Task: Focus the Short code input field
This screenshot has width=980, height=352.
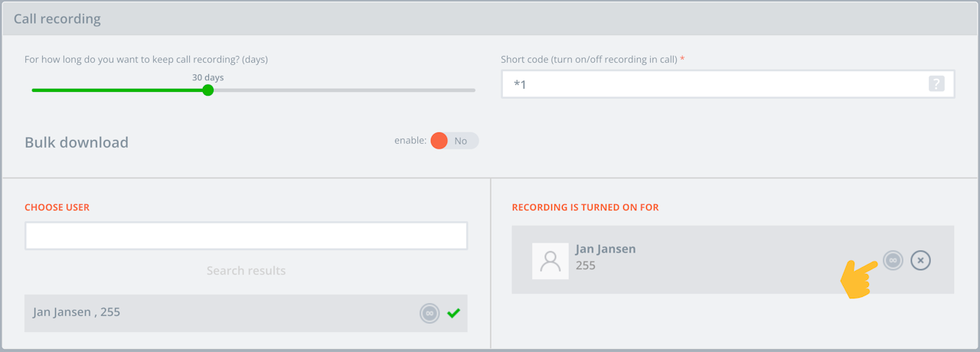Action: [712, 84]
